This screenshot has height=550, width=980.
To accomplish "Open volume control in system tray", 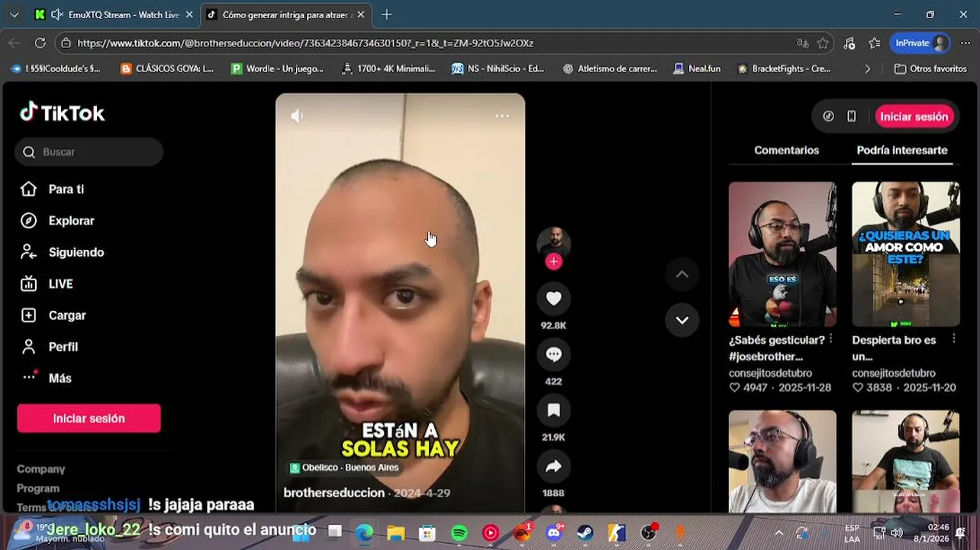I will coord(897,532).
